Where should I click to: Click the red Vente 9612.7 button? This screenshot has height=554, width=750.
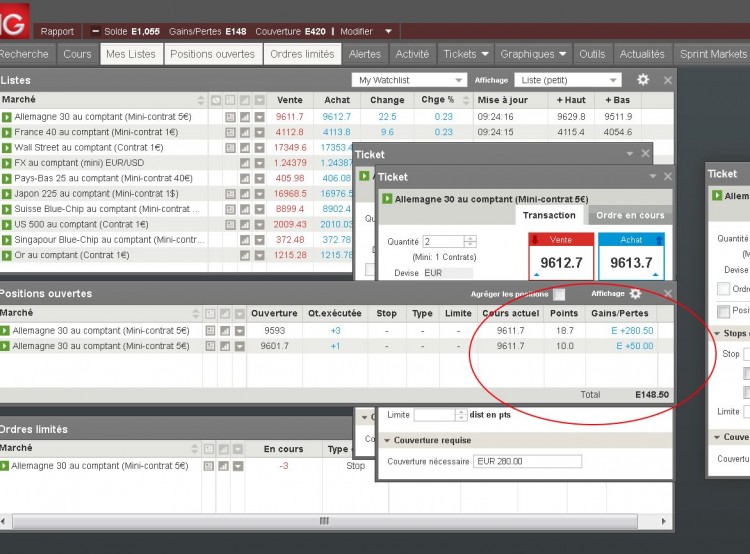561,256
